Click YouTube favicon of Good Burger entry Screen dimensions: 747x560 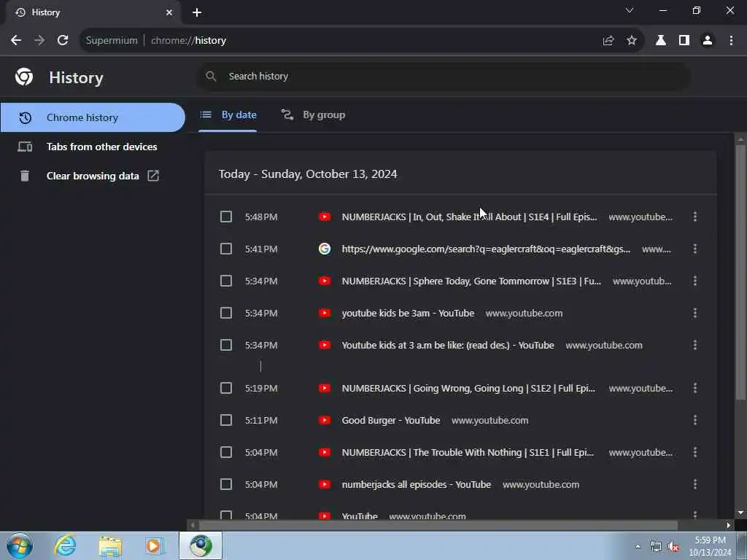(325, 420)
